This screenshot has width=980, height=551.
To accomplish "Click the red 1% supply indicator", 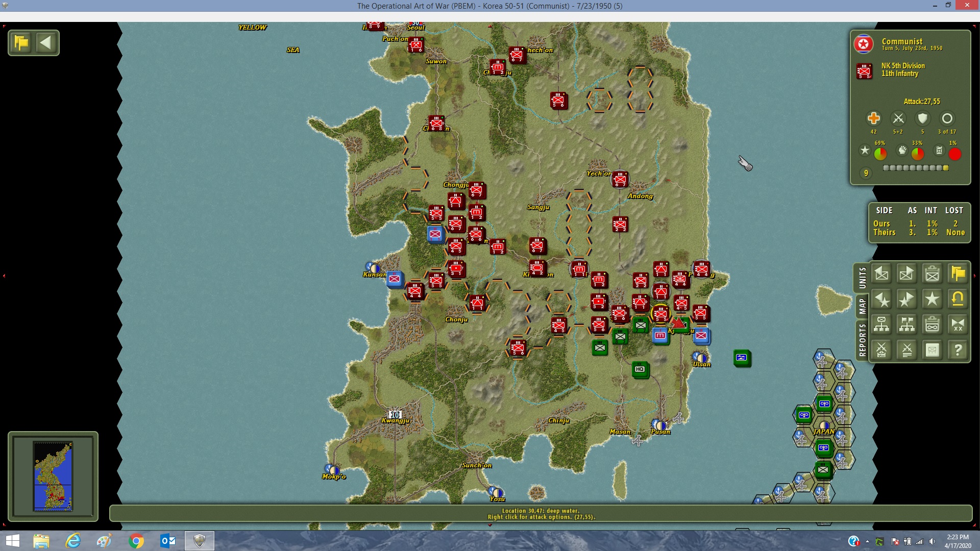I will pos(955,154).
